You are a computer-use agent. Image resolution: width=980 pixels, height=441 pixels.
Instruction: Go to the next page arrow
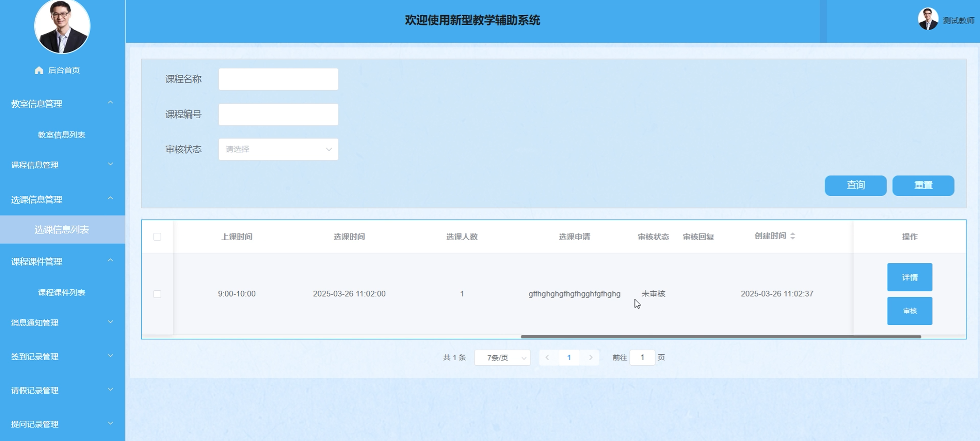pyautogui.click(x=591, y=358)
